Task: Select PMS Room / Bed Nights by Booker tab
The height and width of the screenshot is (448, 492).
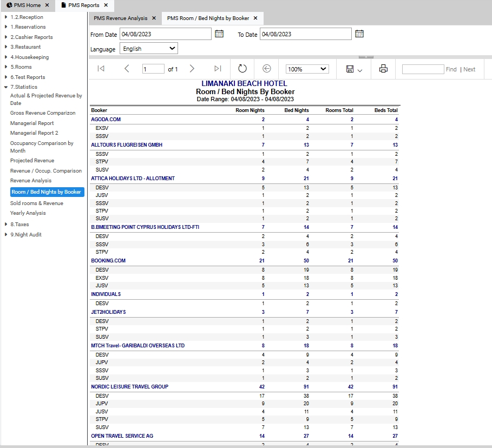Action: 208,18
